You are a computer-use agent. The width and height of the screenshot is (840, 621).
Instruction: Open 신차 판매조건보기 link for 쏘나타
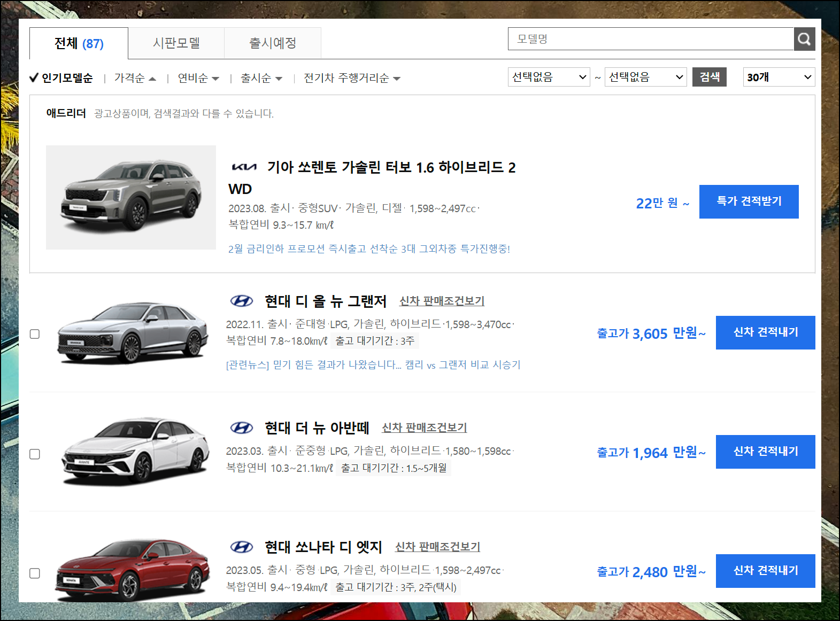[x=437, y=547]
